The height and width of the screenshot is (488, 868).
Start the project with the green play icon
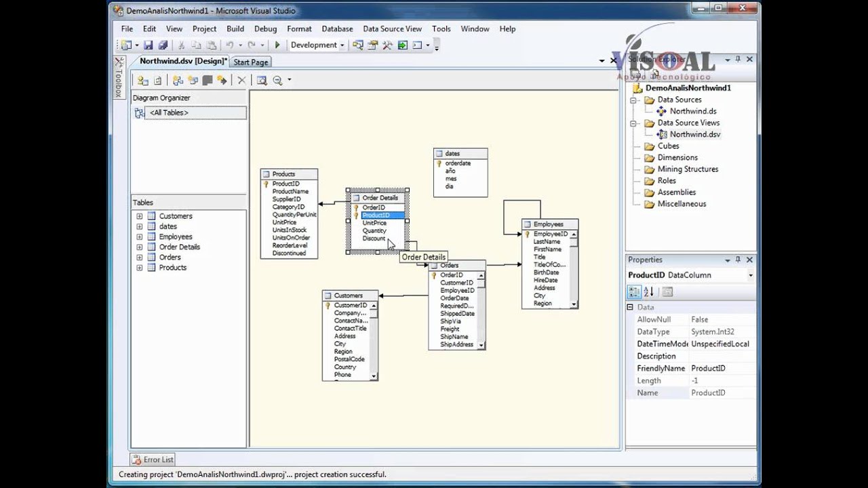[277, 45]
